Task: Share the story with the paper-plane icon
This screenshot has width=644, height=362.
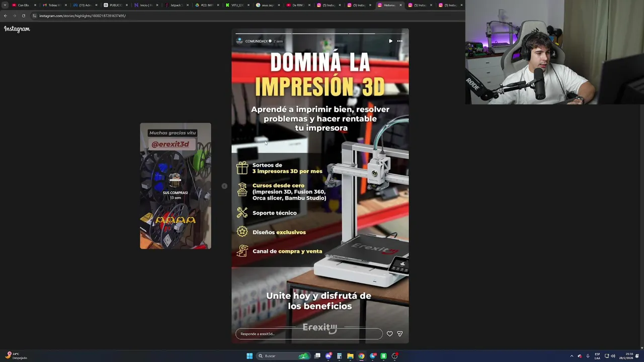Action: coord(400,334)
